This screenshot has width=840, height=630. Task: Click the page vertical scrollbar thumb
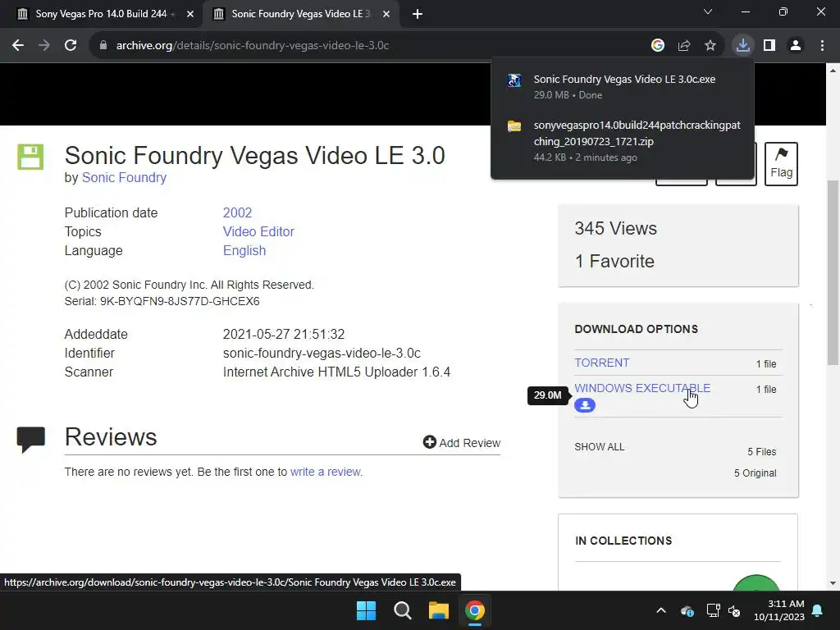coord(833,273)
